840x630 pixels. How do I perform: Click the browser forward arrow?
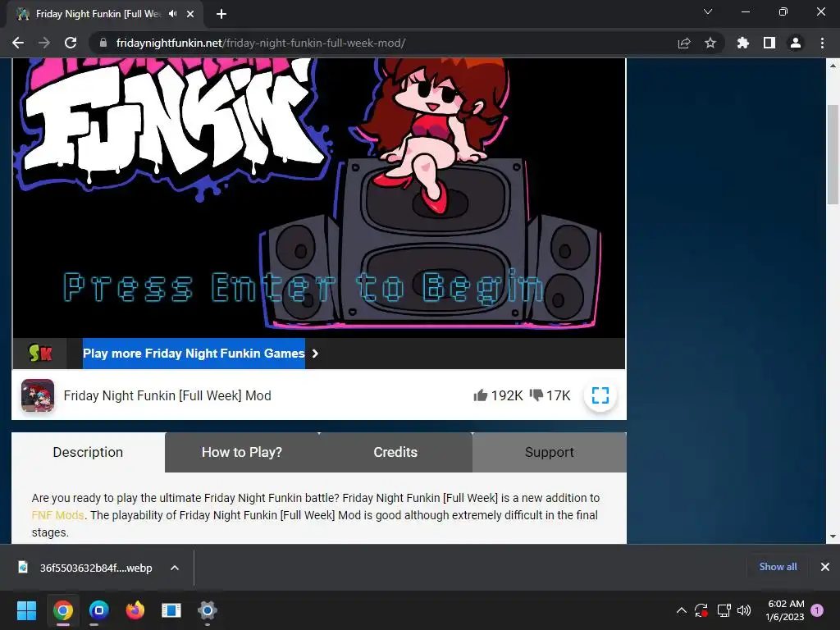click(x=44, y=43)
